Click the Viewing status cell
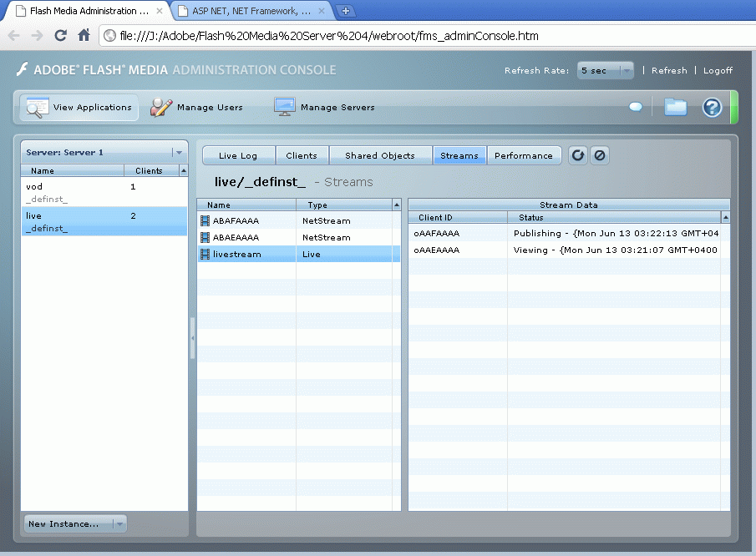Screen dimensions: 756x556 point(615,250)
